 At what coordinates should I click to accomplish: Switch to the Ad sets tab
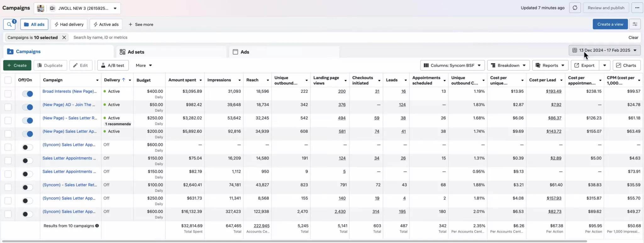[x=136, y=52]
